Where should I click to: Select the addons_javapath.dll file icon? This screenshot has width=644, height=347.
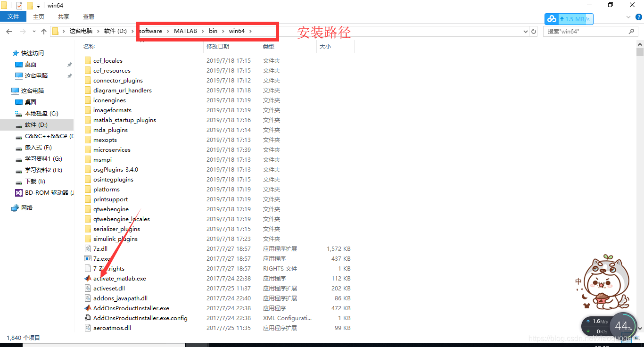[88, 298]
